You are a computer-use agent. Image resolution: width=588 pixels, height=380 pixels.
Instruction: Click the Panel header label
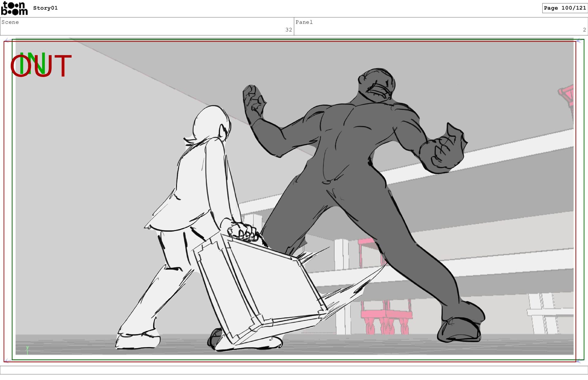pos(304,22)
